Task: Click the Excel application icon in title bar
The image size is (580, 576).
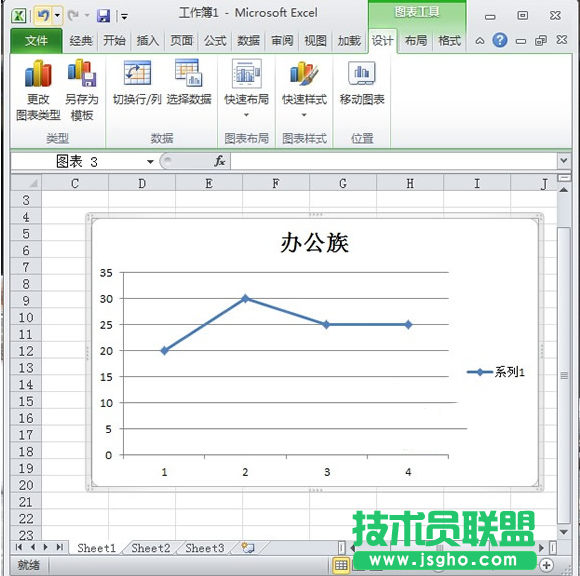Action: (19, 16)
